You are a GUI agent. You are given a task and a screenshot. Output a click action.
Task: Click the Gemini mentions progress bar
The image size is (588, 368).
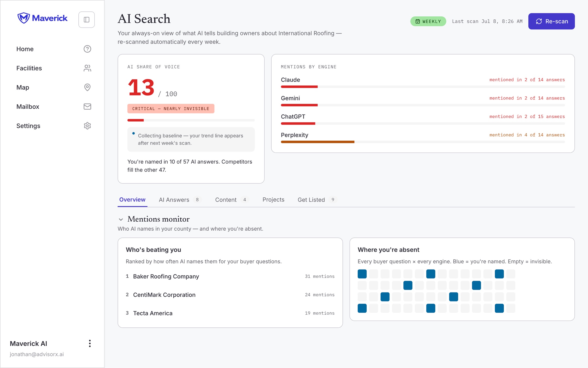[423, 105]
